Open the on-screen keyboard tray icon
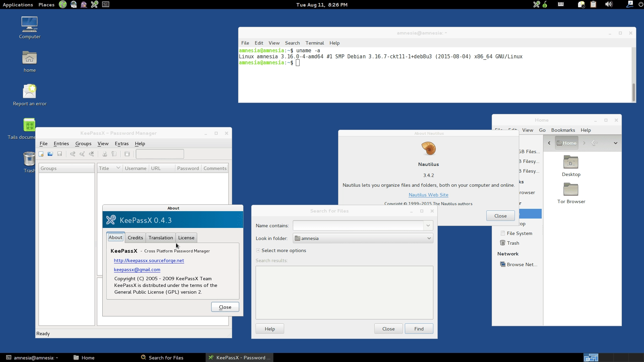The height and width of the screenshot is (362, 644). point(561,4)
